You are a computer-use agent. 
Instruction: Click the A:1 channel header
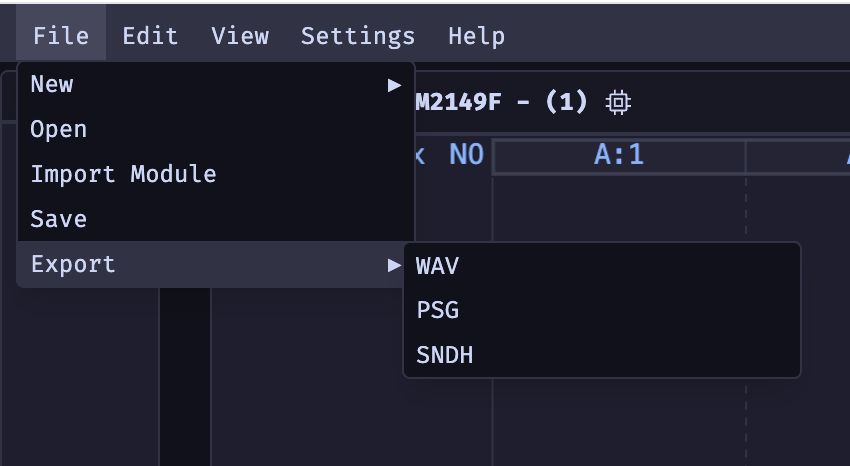coord(619,156)
